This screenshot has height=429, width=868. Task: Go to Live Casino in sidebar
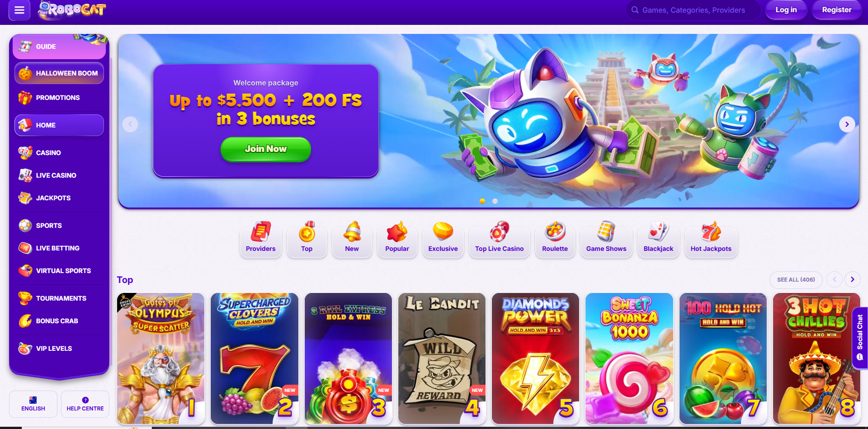click(56, 175)
